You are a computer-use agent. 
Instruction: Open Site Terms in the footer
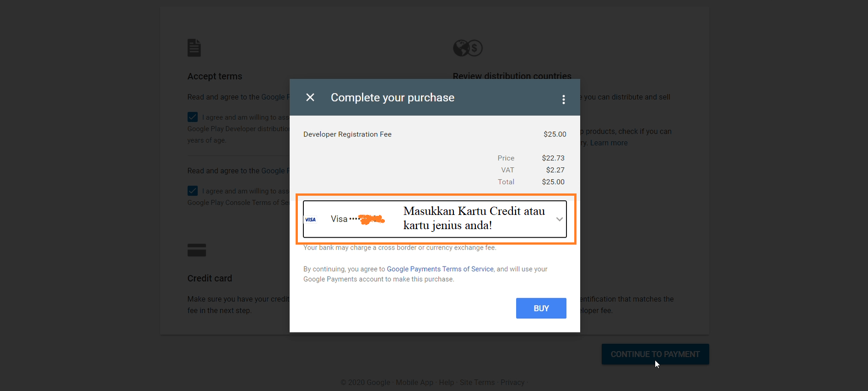pos(477,382)
